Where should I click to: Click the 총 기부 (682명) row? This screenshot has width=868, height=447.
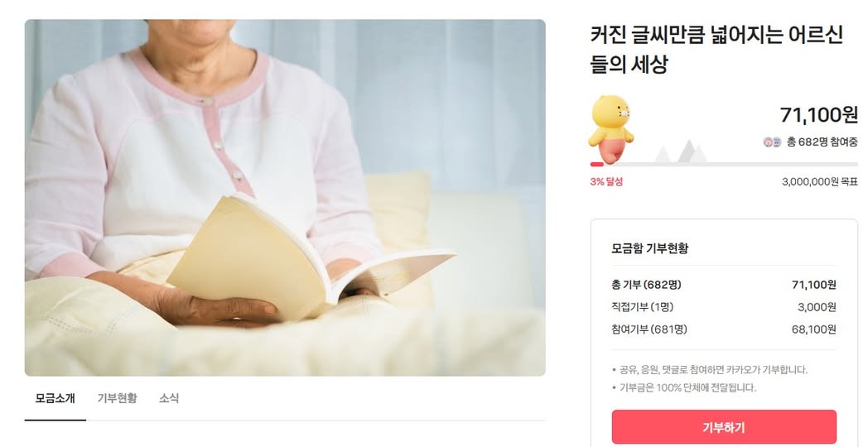point(724,285)
